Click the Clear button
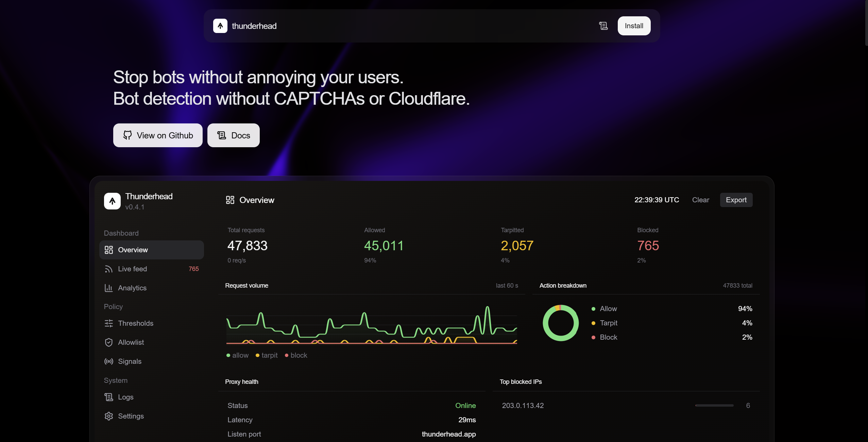Image resolution: width=868 pixels, height=442 pixels. [x=701, y=200]
